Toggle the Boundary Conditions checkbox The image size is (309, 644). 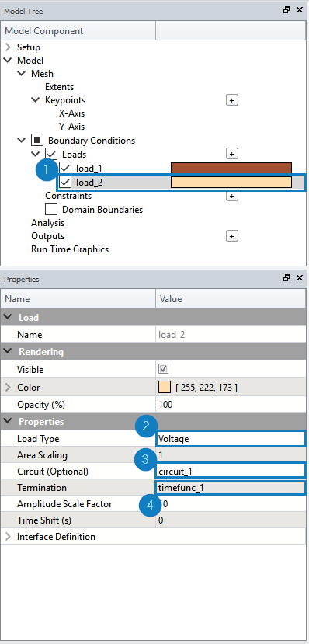pyautogui.click(x=37, y=141)
